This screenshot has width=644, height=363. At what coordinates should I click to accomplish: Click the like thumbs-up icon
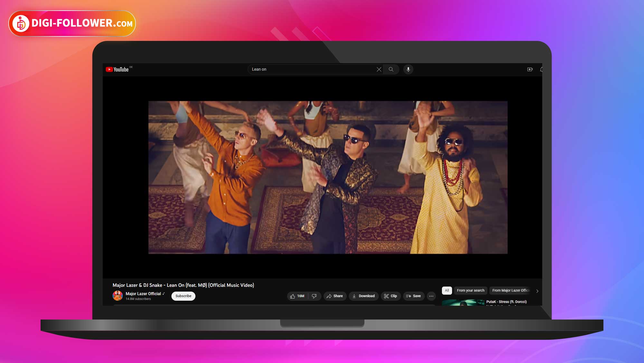coord(292,296)
